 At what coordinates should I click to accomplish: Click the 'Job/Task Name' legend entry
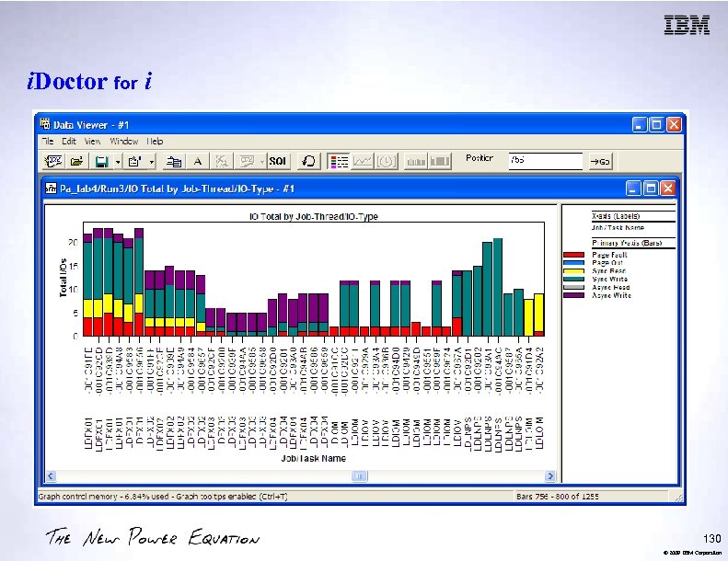point(618,228)
